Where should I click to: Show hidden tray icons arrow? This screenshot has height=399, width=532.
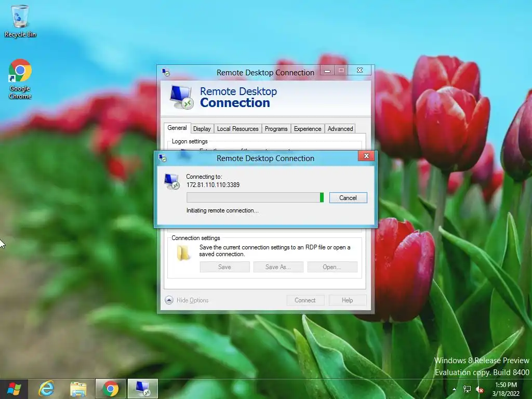(x=454, y=389)
